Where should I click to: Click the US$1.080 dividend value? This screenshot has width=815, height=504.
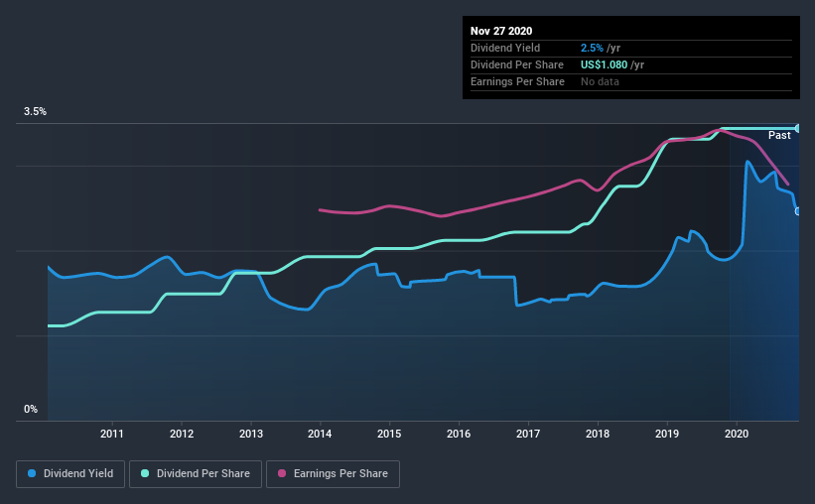click(604, 64)
